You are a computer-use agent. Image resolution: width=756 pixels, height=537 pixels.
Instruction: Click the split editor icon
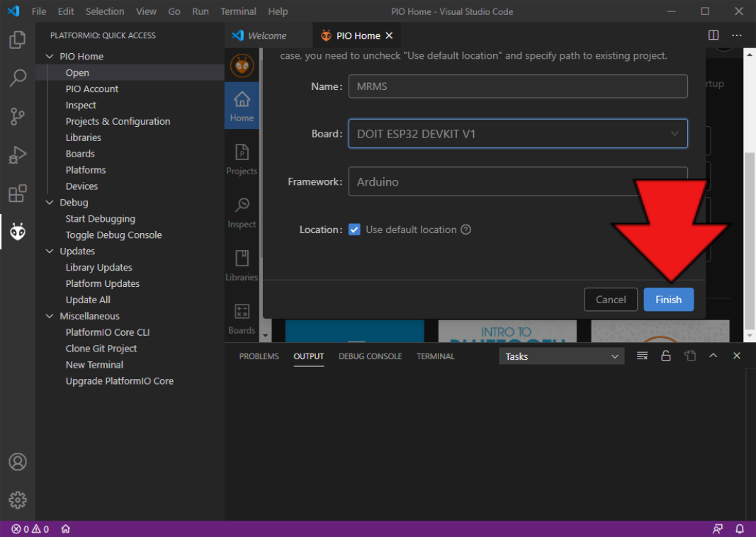tap(713, 35)
